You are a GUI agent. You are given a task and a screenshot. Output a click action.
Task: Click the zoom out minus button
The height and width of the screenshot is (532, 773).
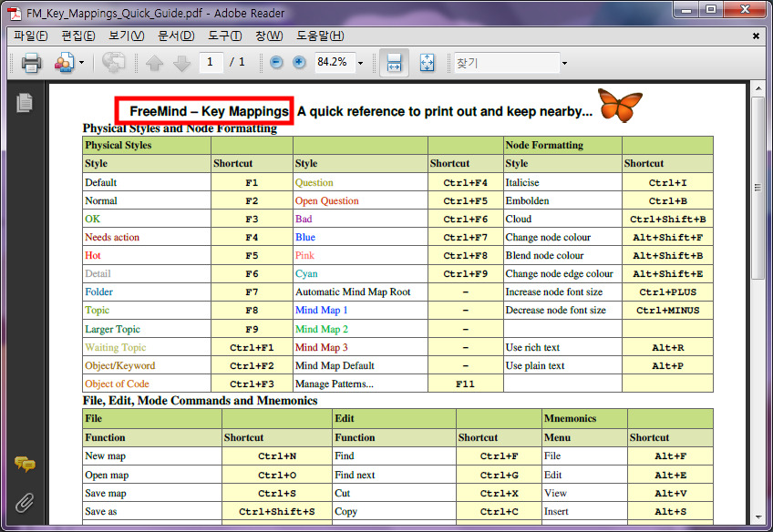point(277,63)
